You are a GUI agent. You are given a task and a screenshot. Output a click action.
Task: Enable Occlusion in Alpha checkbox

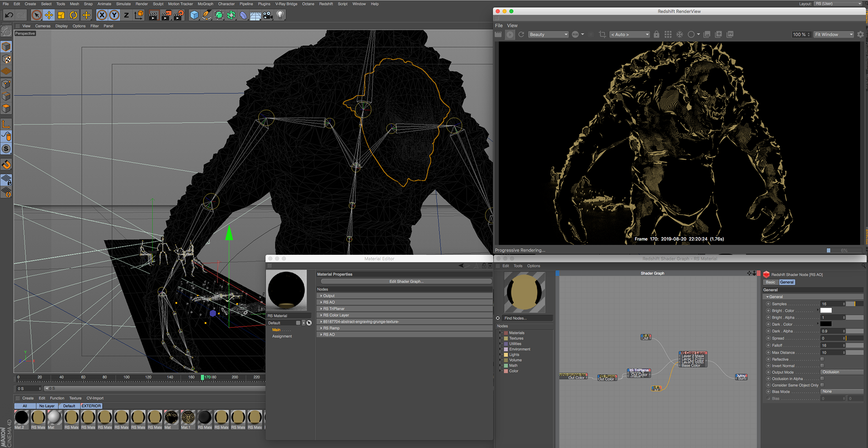(x=822, y=379)
